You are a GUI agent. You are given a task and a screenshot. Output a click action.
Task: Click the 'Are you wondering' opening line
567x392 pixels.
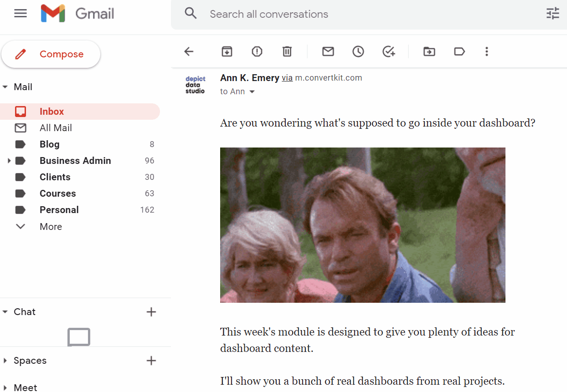[x=377, y=123]
